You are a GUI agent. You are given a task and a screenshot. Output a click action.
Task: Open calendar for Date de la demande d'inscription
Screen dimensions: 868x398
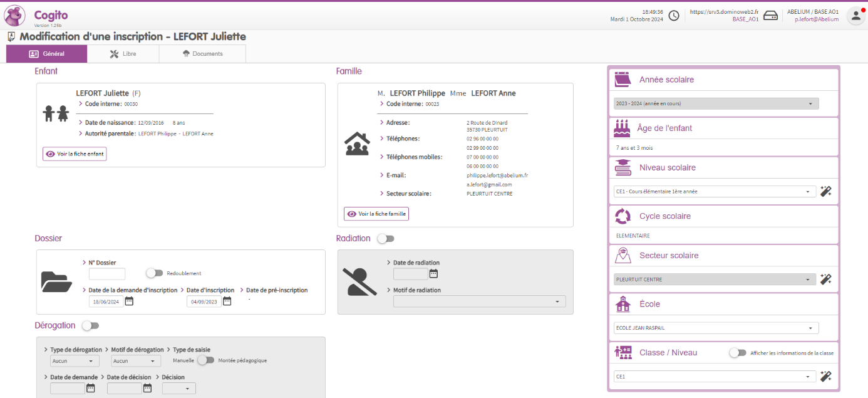click(x=130, y=301)
